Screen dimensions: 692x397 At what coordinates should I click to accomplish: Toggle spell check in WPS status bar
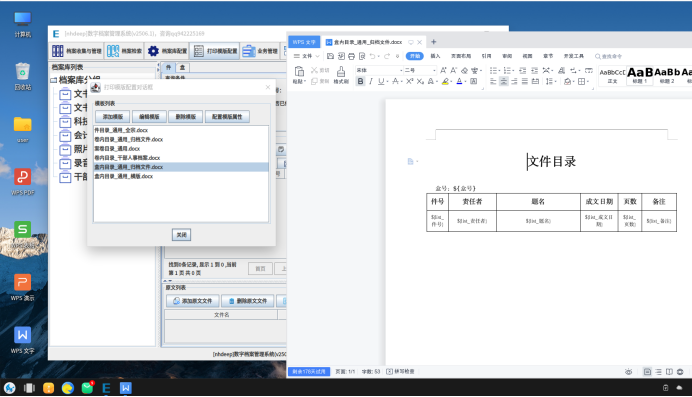pos(400,372)
